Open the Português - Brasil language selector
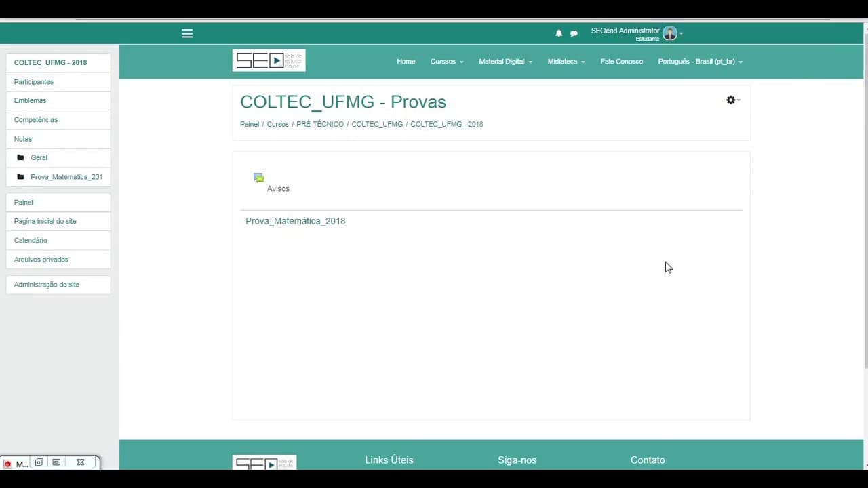Screen dimensions: 868x488 click(701, 62)
